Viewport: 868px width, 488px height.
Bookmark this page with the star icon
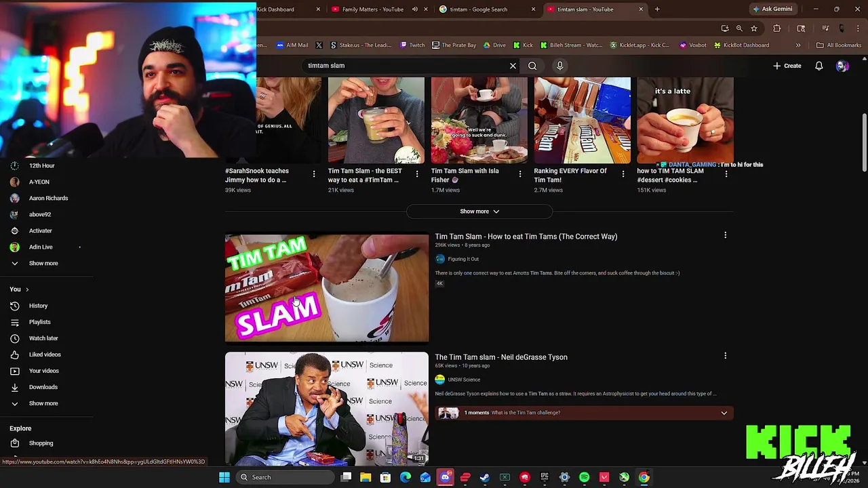(x=753, y=28)
